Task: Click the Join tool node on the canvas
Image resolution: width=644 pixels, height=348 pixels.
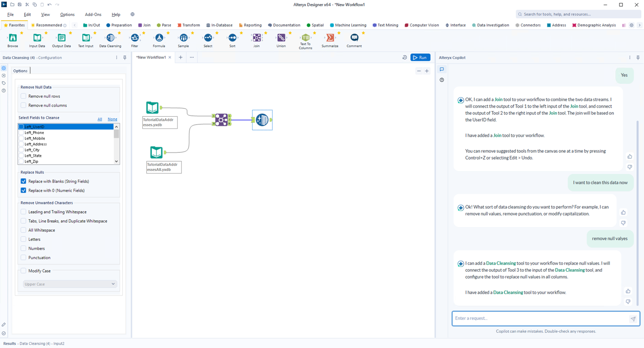Action: [x=222, y=119]
